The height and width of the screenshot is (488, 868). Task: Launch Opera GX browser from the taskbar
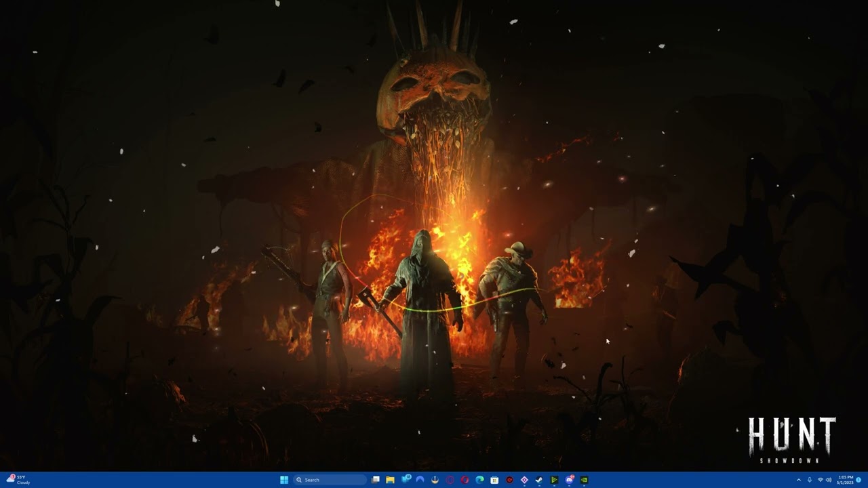450,480
